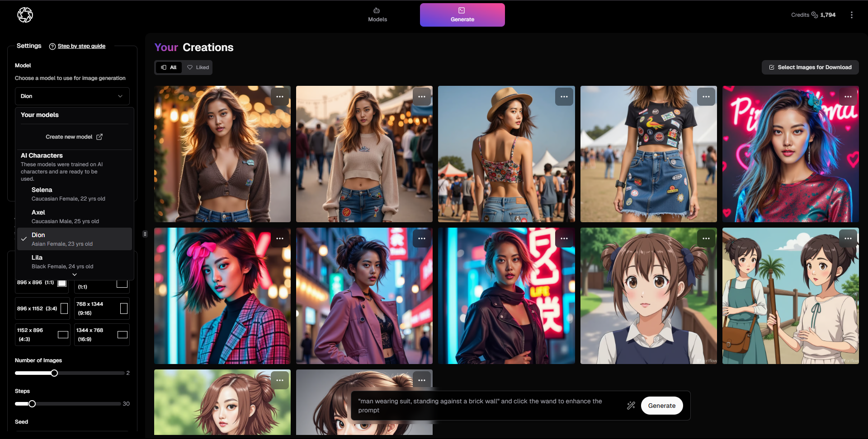868x439 pixels.
Task: Open options menu on the straw hat image
Action: coord(564,96)
